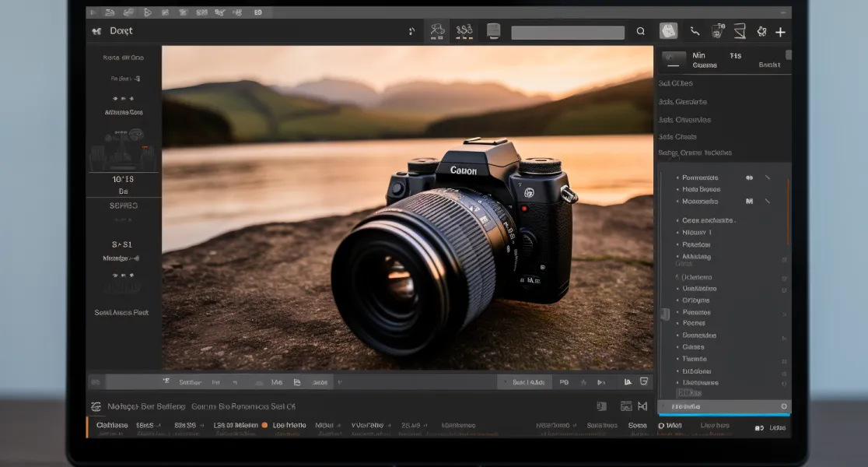868x467 pixels.
Task: Click the 'SEMBS' label in left panel
Action: (124, 205)
